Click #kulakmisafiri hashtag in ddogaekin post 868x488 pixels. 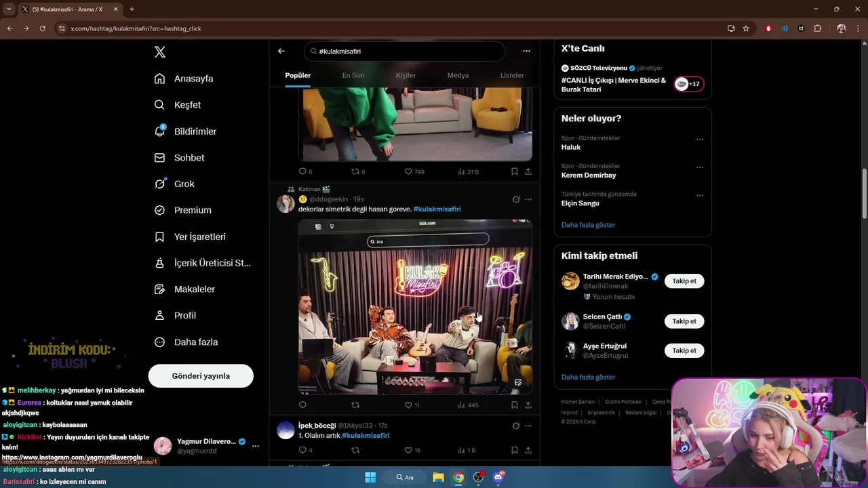click(x=437, y=209)
